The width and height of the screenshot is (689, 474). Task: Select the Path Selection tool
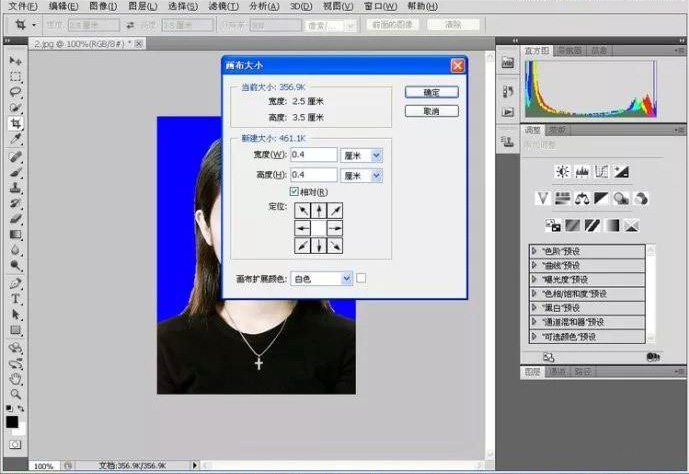tap(15, 315)
